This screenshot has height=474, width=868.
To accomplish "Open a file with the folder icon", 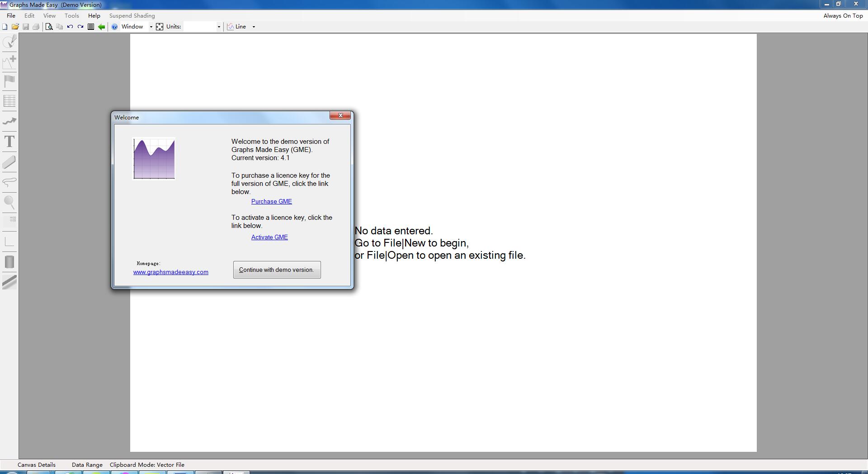I will [15, 27].
